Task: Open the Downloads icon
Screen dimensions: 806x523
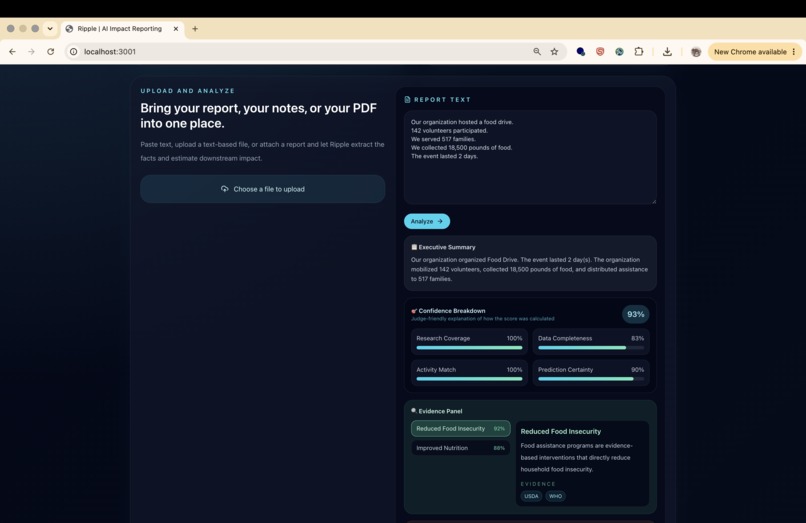Action: 667,51
